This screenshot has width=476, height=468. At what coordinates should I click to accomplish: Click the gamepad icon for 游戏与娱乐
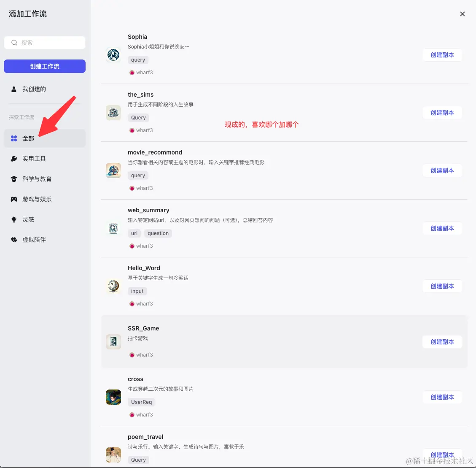click(13, 199)
